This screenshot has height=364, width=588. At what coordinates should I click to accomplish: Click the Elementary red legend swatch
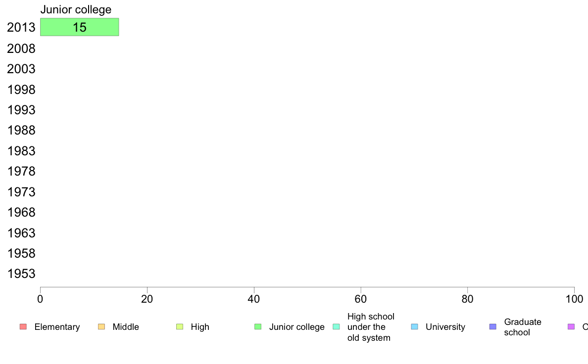click(23, 327)
